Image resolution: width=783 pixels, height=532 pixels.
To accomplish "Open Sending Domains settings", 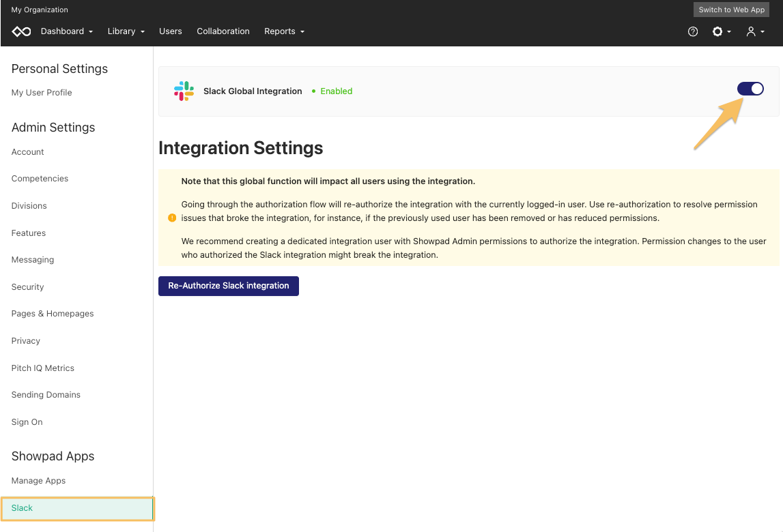I will pos(46,395).
